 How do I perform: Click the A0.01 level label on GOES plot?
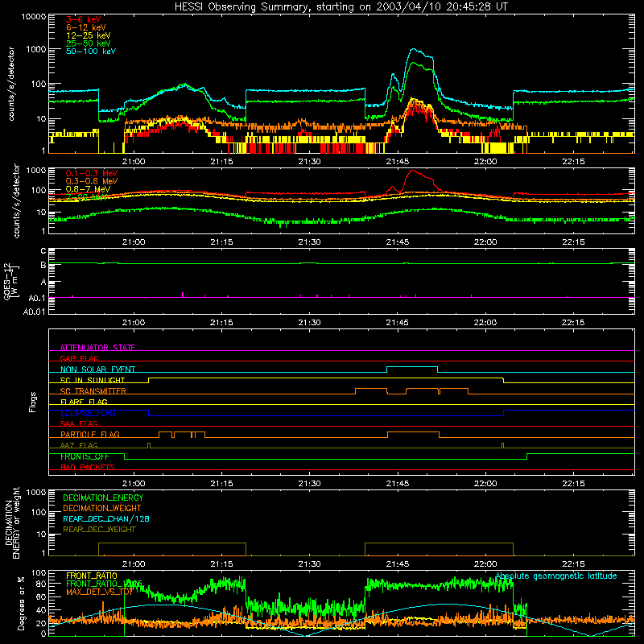[x=35, y=312]
